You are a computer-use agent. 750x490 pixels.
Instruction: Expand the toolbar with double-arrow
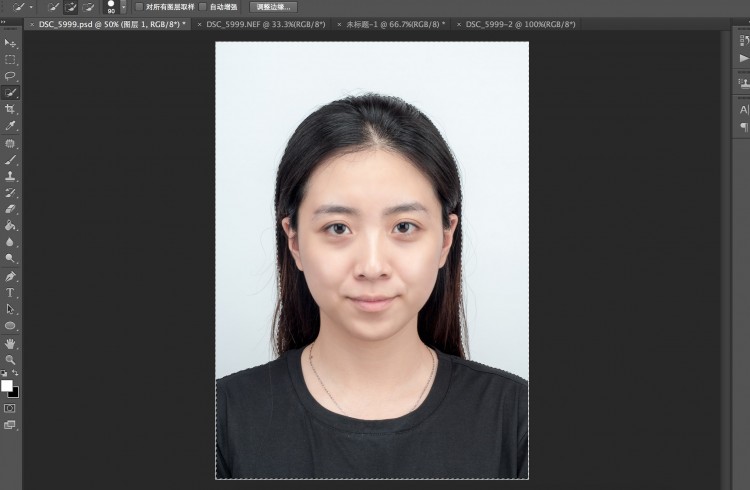(3, 22)
